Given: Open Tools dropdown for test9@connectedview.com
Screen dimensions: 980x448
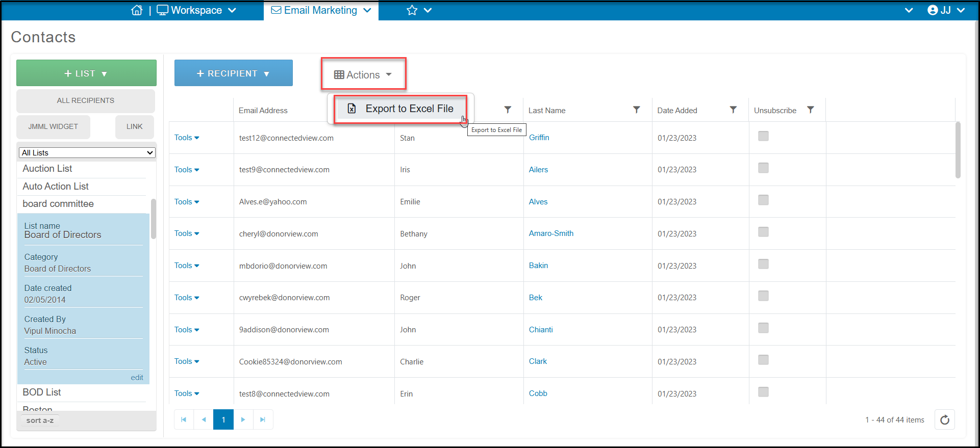Looking at the screenshot, I should pyautogui.click(x=187, y=170).
